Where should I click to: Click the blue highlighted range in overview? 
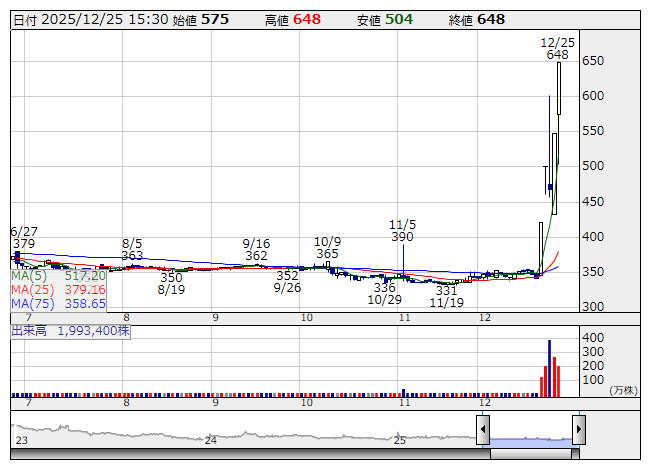pos(530,440)
